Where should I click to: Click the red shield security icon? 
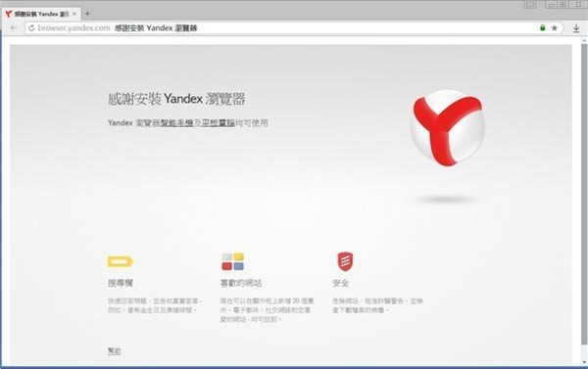tap(345, 261)
